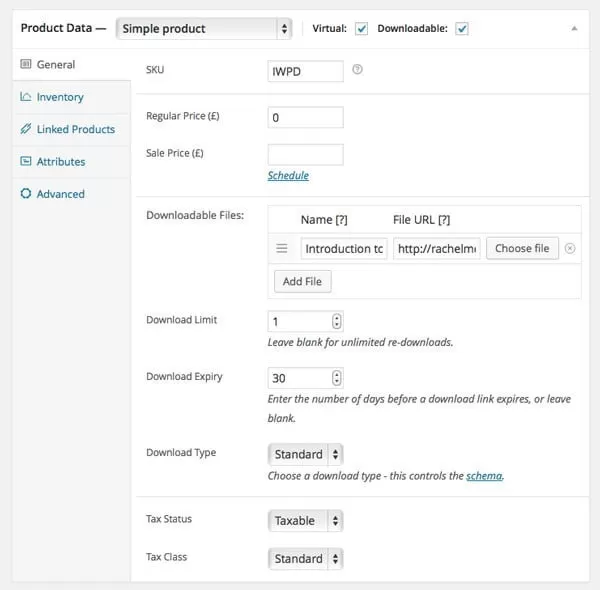The width and height of the screenshot is (600, 590).
Task: Click the Download Expiry number field
Action: [305, 378]
